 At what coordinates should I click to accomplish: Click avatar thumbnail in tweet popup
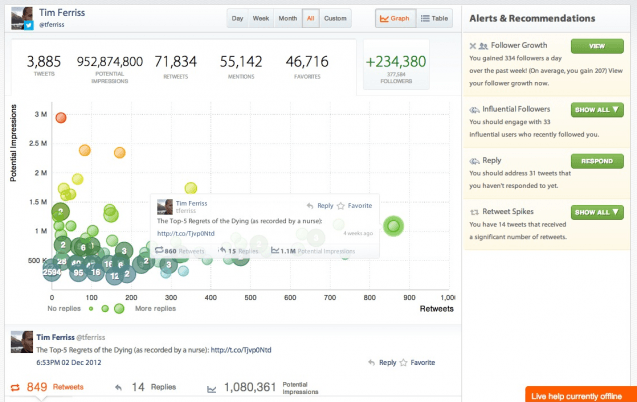[165, 207]
